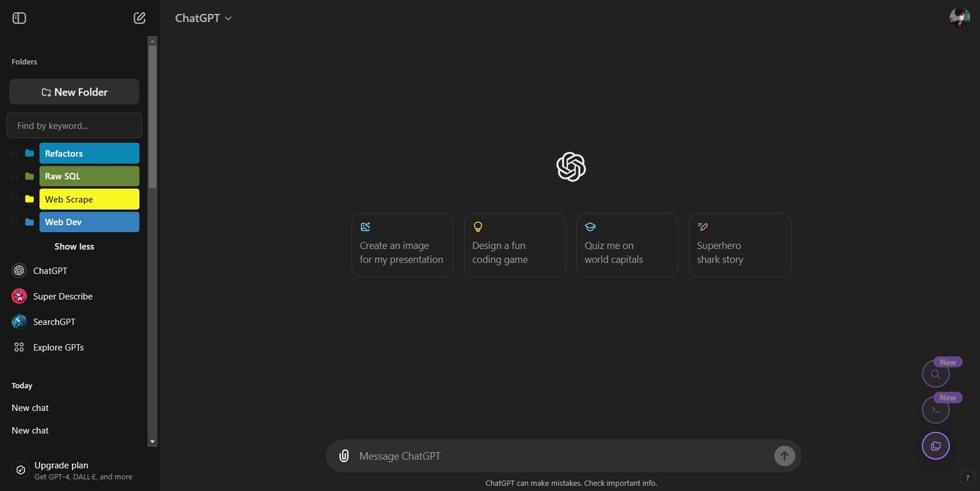Viewport: 980px width, 491px height.
Task: Select the Superhero shark story card
Action: tap(740, 245)
